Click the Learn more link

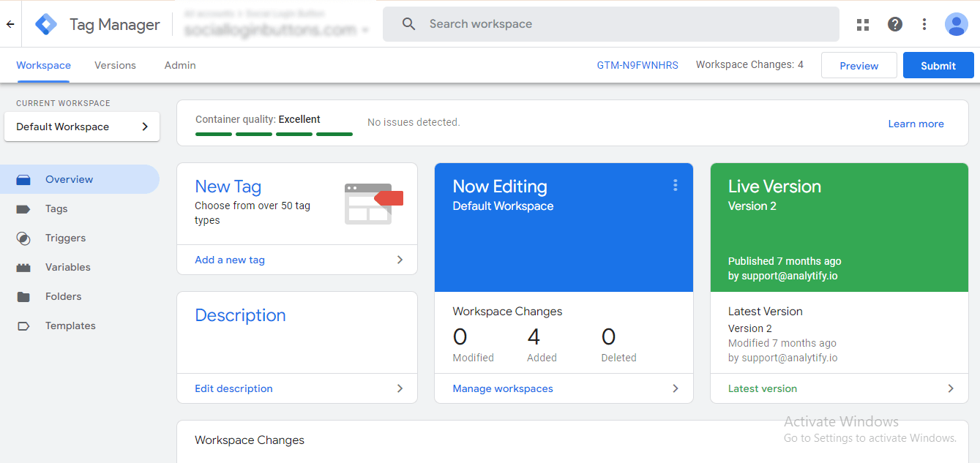pos(916,124)
